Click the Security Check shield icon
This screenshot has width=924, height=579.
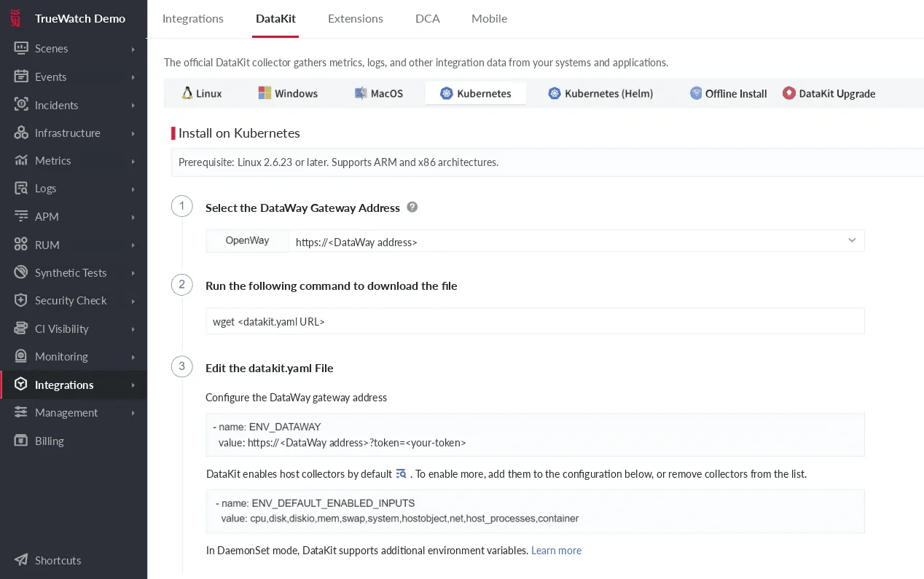(x=21, y=300)
